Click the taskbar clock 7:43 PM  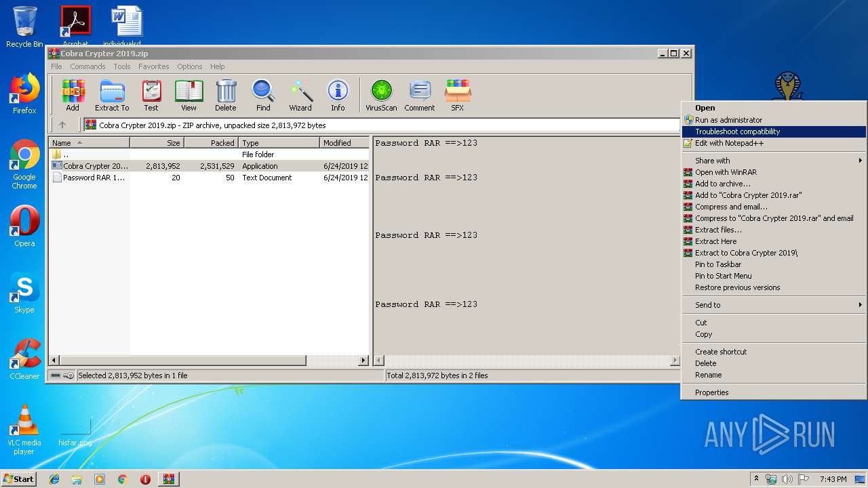(833, 479)
